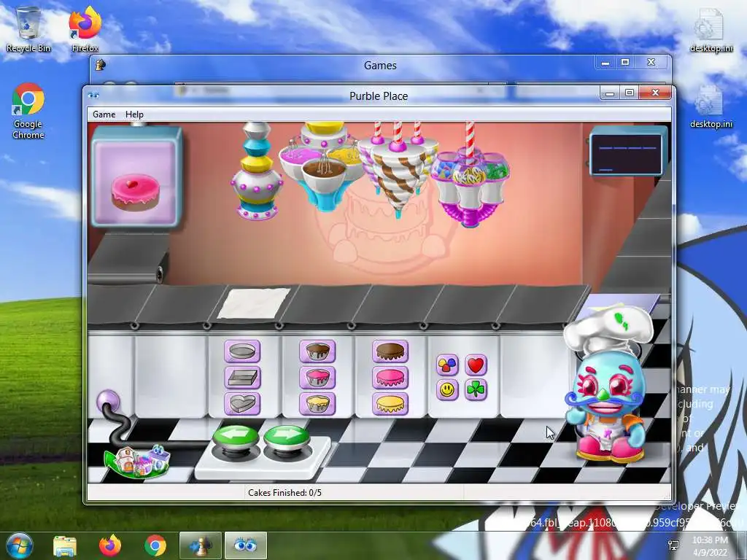
Task: Select the heart-shaped cake pan button
Action: pyautogui.click(x=242, y=404)
